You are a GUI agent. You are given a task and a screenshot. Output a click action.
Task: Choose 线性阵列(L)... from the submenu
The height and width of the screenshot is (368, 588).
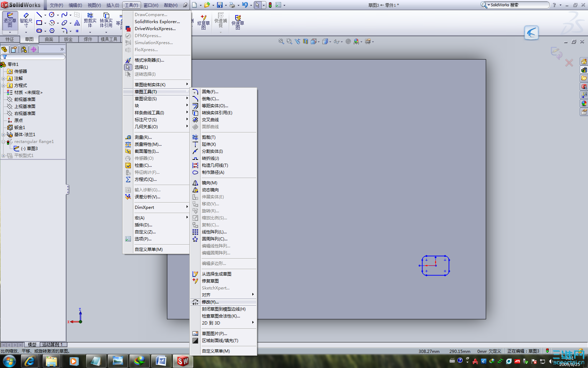click(x=223, y=232)
